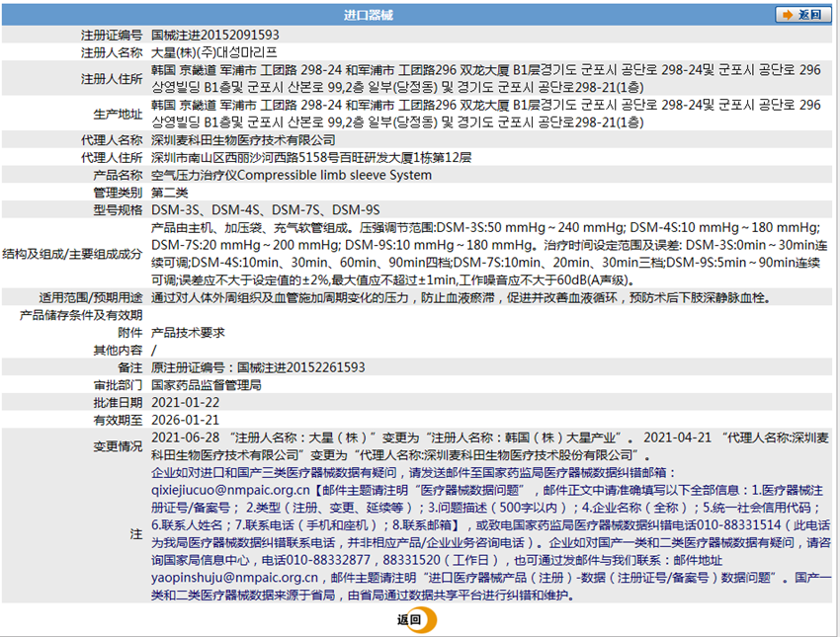Click the bottom 返回 button with orange circle
The width and height of the screenshot is (840, 637).
click(417, 620)
